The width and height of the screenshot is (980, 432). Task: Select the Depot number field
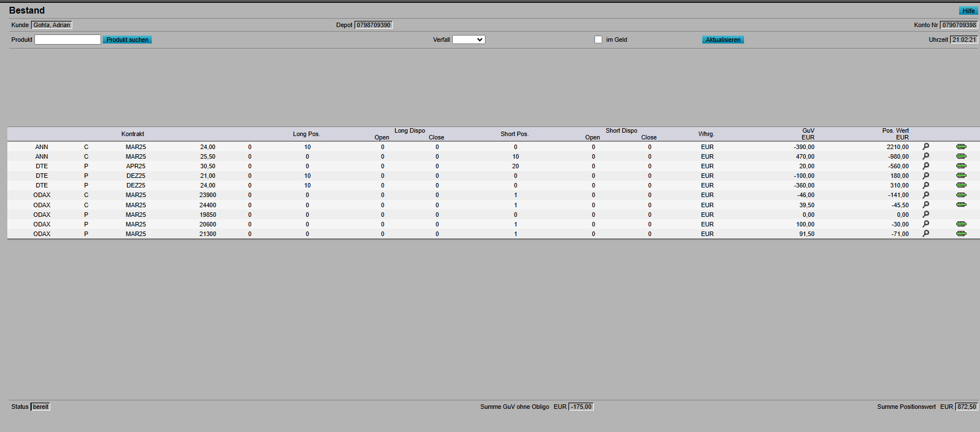[x=373, y=25]
